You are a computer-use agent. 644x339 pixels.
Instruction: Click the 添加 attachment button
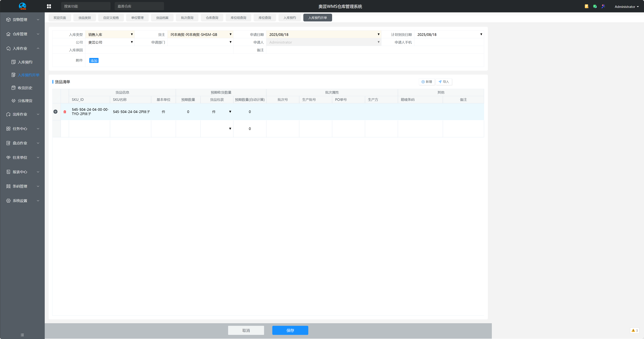(x=94, y=61)
